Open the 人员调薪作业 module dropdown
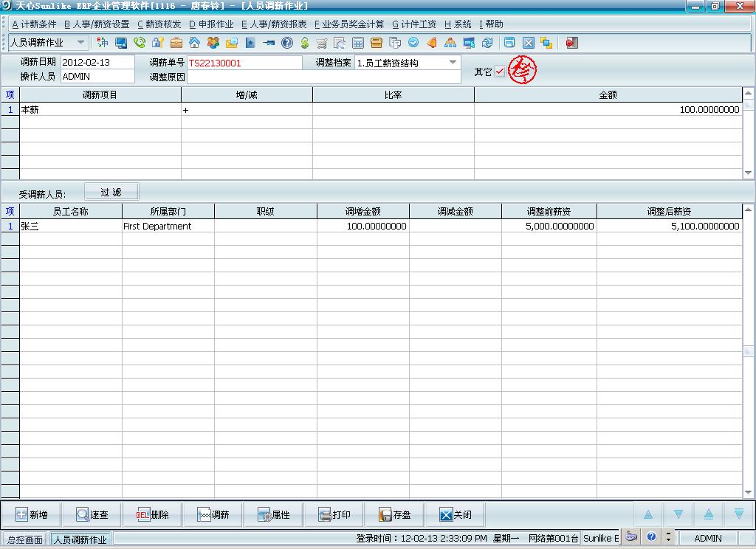The height and width of the screenshot is (549, 756). 80,43
